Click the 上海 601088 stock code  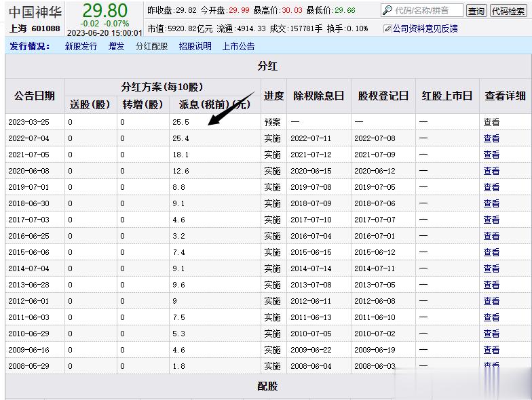tap(35, 28)
